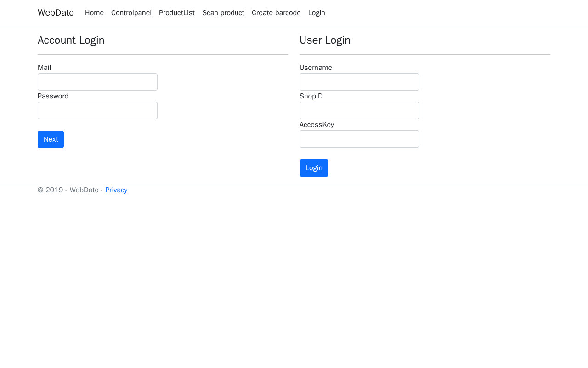Open the Privacy link in footer
Screen dimensions: 588x368
tap(116, 190)
